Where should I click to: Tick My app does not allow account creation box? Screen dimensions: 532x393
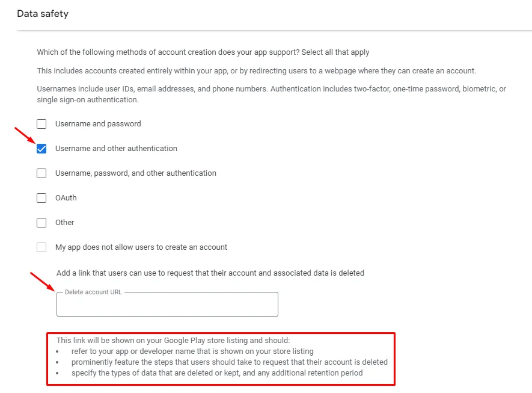[41, 247]
